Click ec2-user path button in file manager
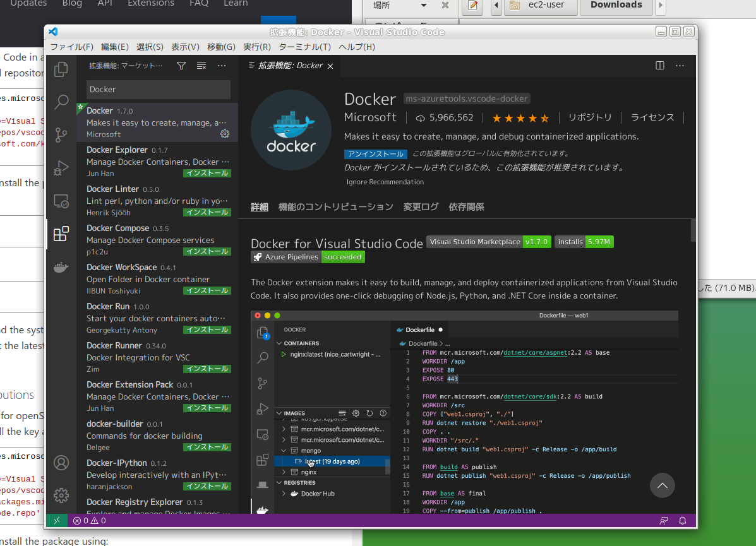 tap(541, 6)
